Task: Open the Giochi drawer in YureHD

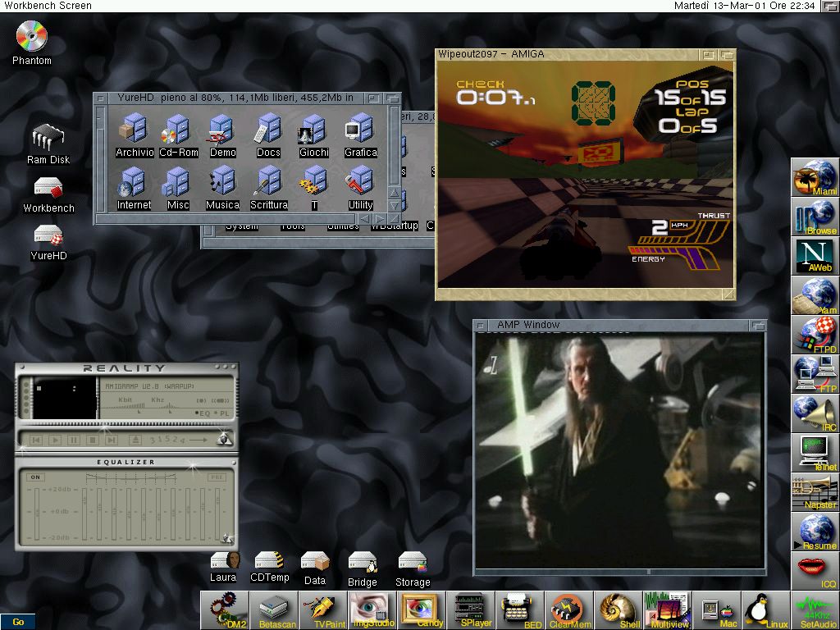Action: pos(314,135)
